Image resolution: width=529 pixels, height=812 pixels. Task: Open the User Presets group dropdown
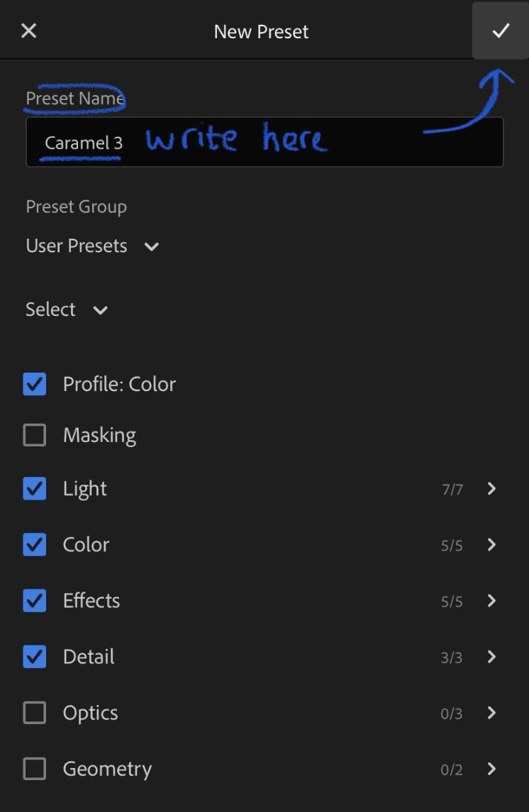pos(92,246)
